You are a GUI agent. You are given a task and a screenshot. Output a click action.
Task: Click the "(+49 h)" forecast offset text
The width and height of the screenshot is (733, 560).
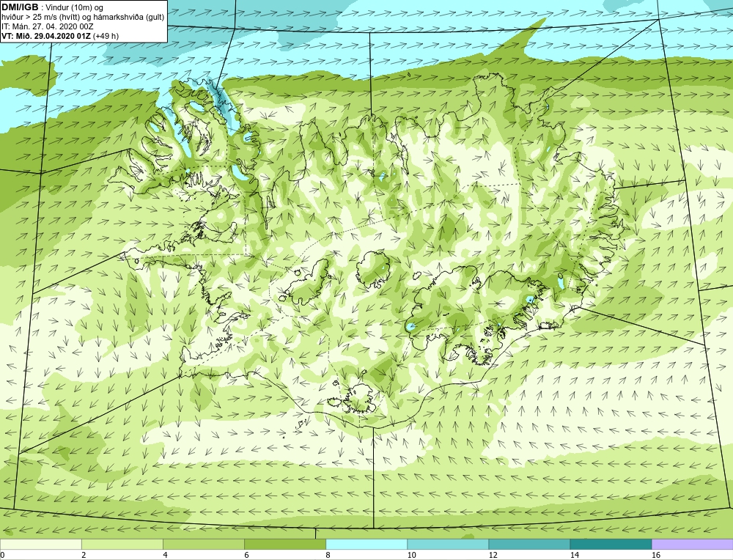(106, 36)
